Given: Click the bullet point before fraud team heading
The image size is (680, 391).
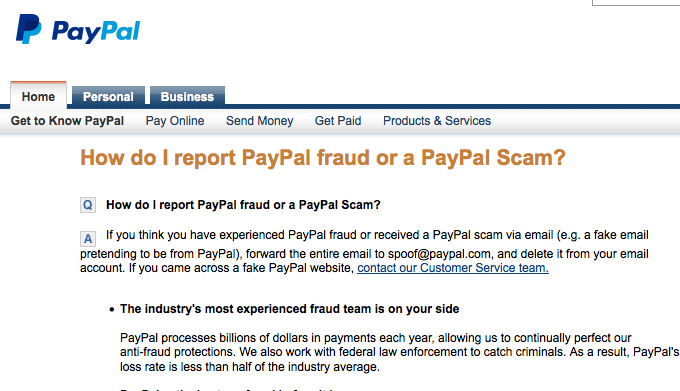Looking at the screenshot, I should point(112,310).
